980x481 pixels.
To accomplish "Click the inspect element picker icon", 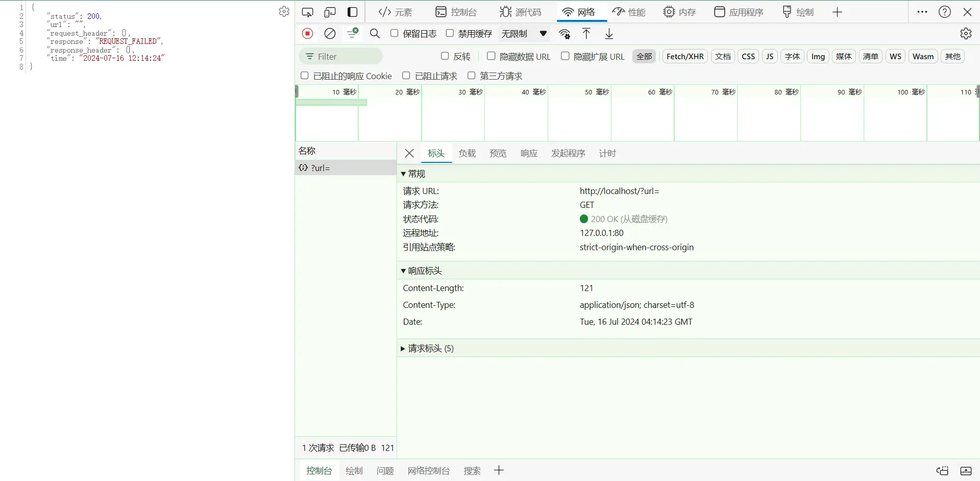I will [307, 12].
